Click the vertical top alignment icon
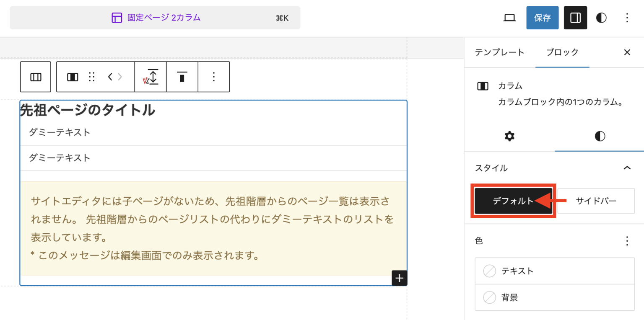 pyautogui.click(x=182, y=77)
